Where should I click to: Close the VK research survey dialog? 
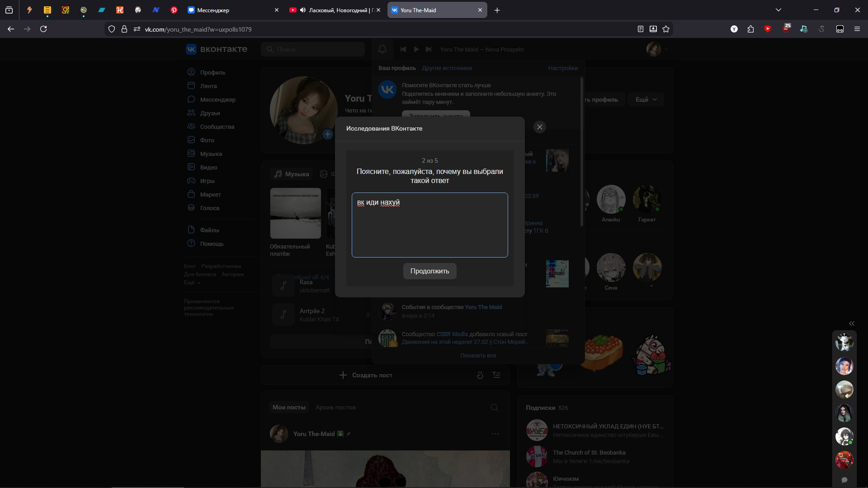click(x=539, y=127)
